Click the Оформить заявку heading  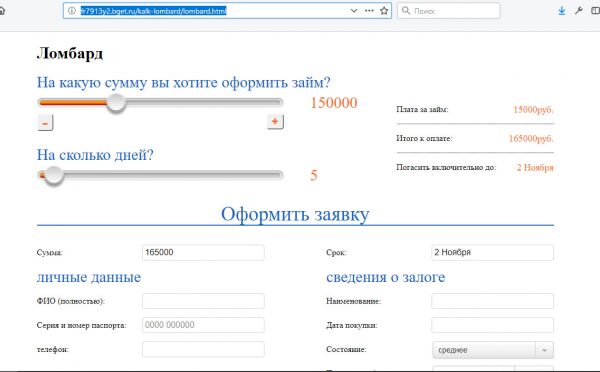(295, 214)
